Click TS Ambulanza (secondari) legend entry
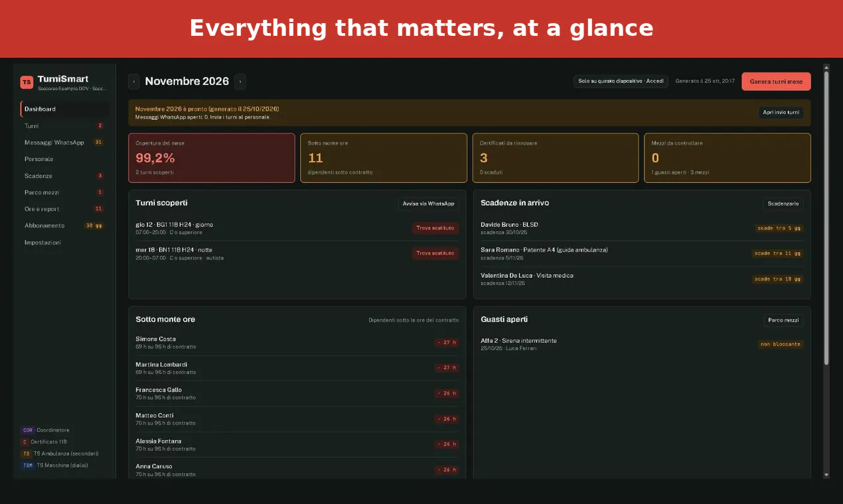Screen dimensions: 843x504 click(60, 454)
